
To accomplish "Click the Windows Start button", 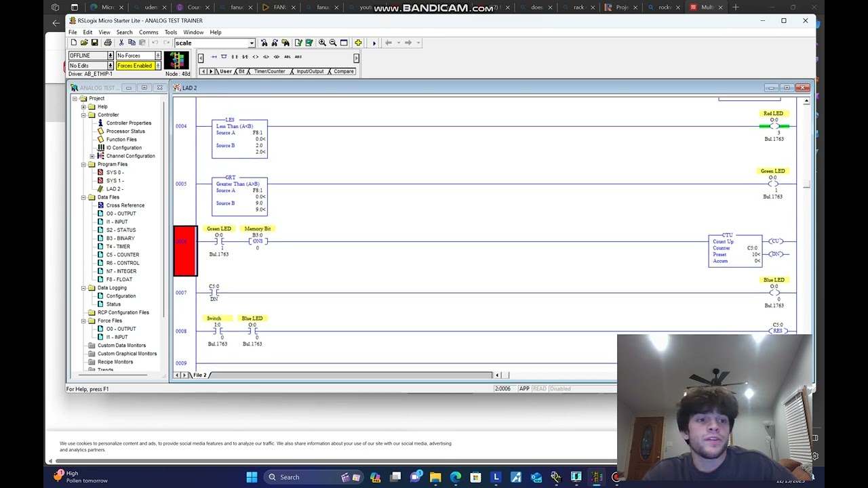I will (x=252, y=477).
